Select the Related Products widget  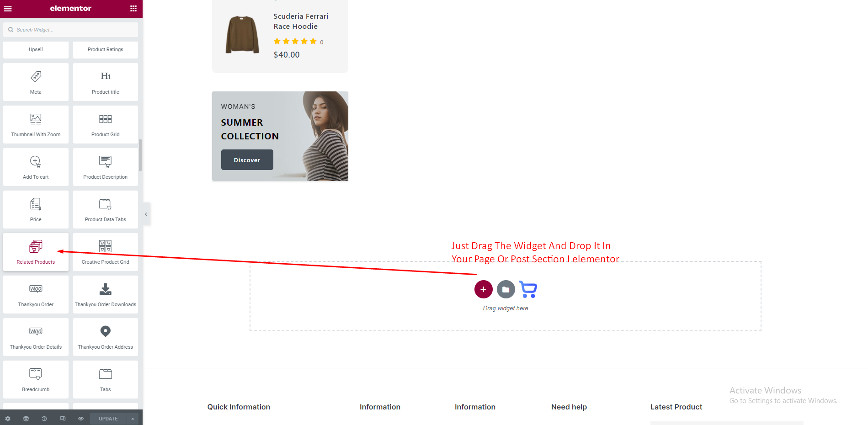(x=36, y=252)
